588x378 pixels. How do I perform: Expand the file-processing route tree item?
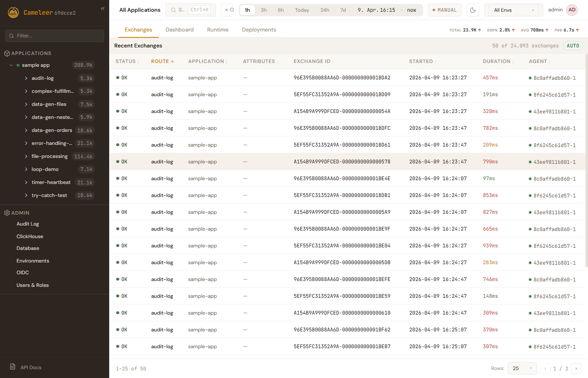click(x=26, y=156)
